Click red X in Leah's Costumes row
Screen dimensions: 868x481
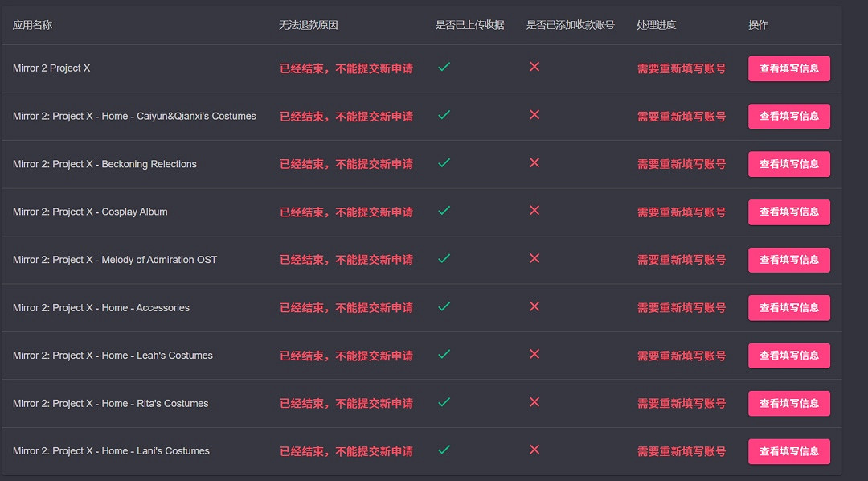click(534, 354)
